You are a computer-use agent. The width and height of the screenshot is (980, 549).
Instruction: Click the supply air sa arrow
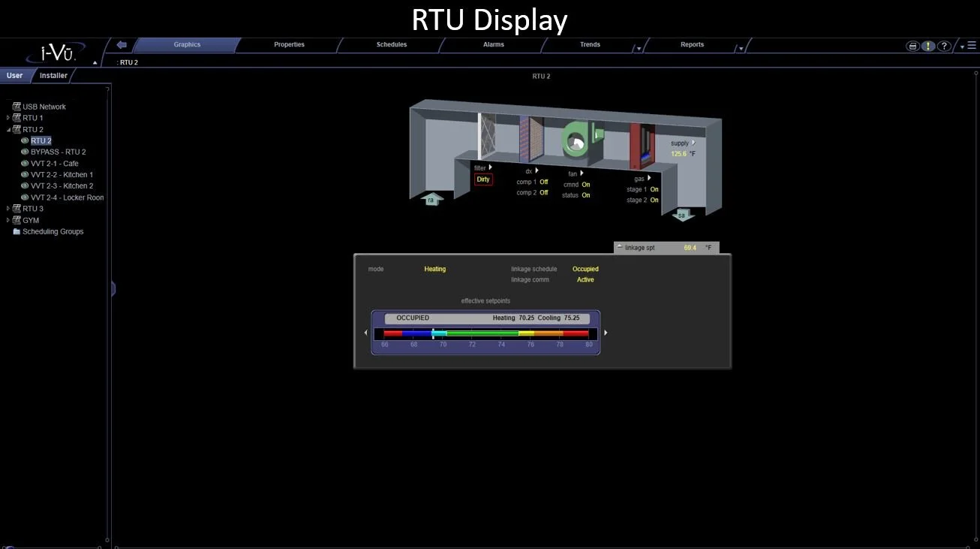coord(682,215)
